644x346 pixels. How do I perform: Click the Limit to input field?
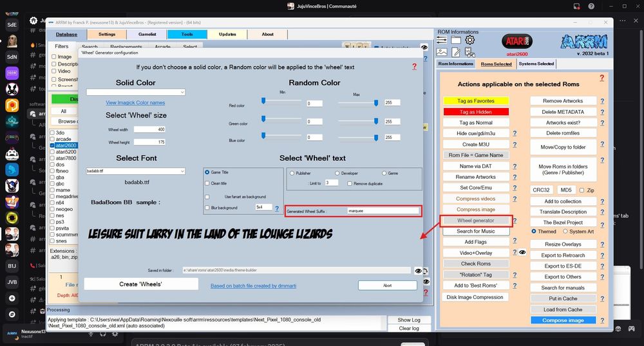click(x=332, y=183)
